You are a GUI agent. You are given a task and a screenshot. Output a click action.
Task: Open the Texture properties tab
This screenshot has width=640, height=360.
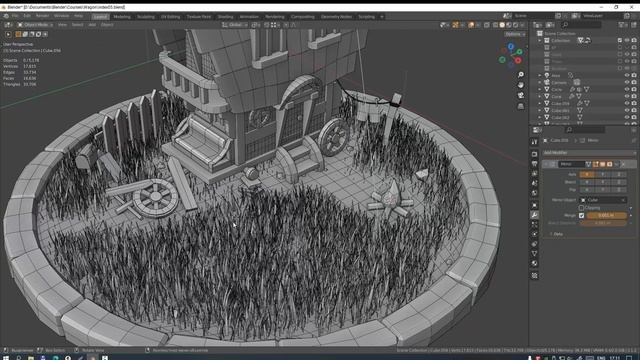(x=534, y=276)
